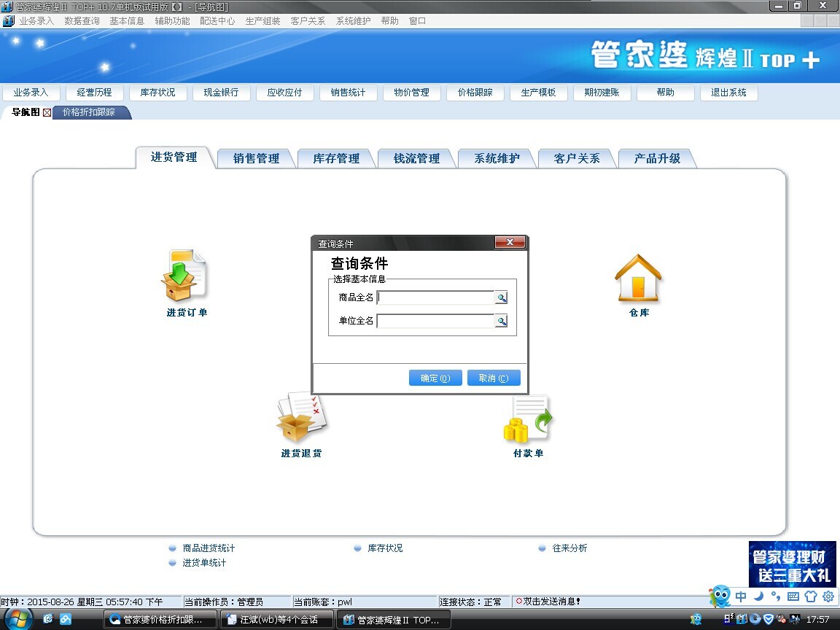Click the 销售统计 toolbar button
The image size is (840, 630).
349,93
